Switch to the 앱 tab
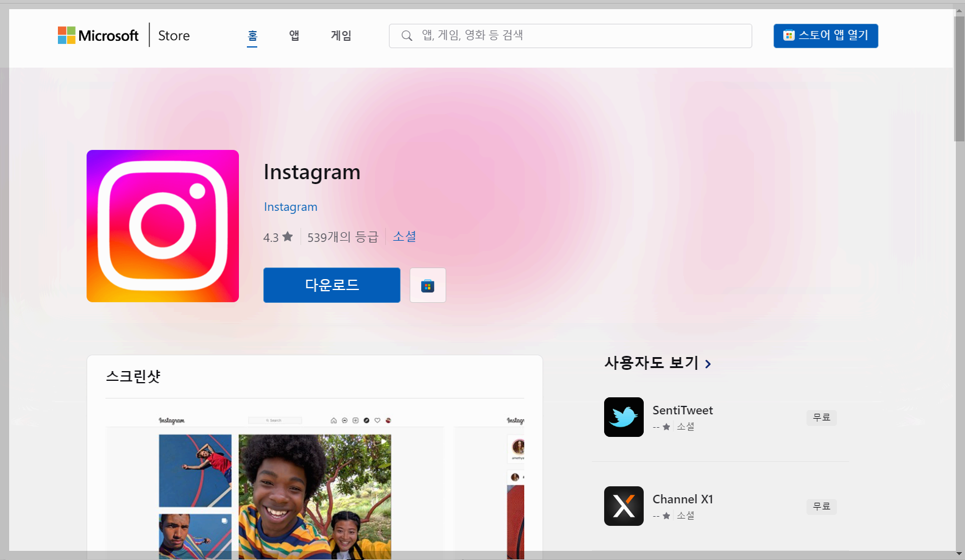The width and height of the screenshot is (965, 560). pos(294,35)
